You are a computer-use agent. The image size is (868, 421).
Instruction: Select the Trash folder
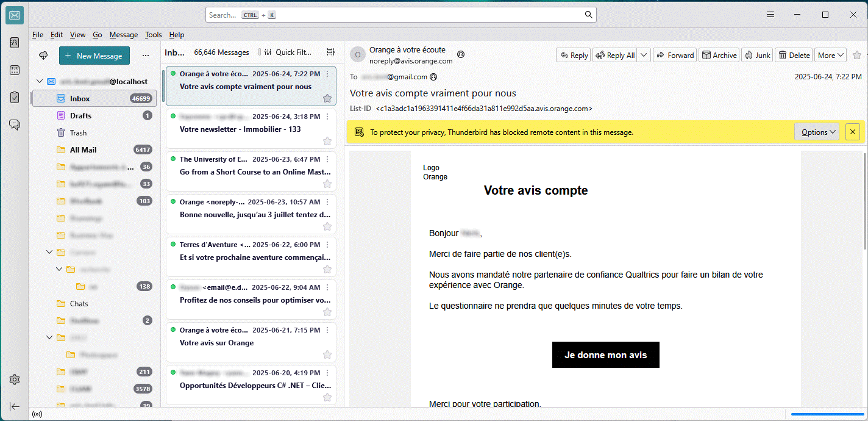(93, 132)
